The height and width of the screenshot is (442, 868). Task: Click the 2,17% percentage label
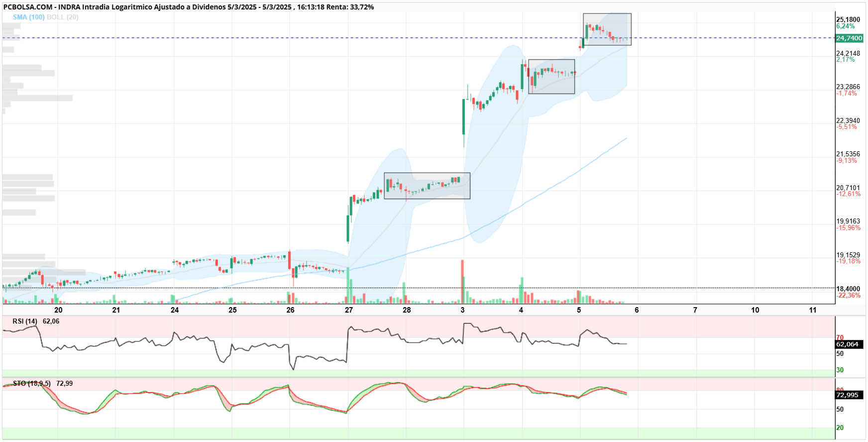(846, 60)
